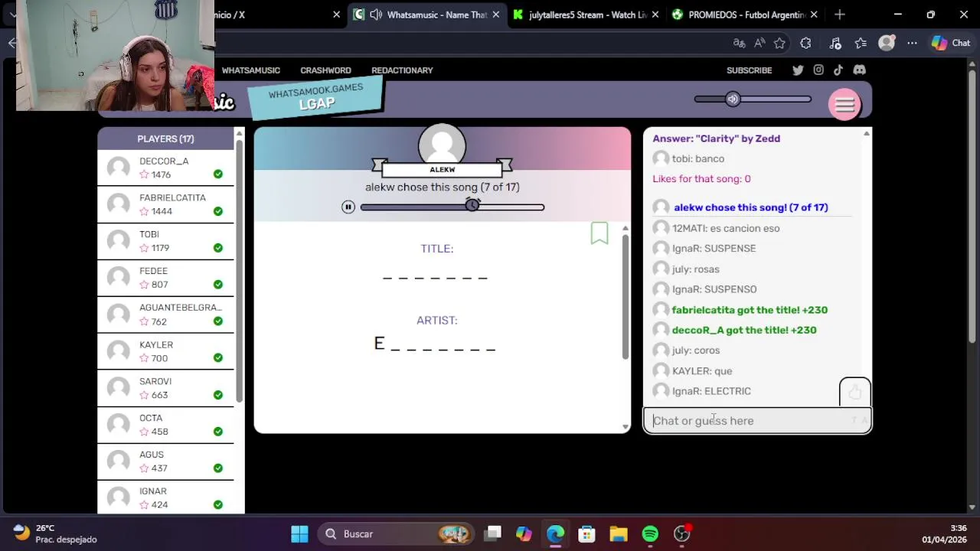The width and height of the screenshot is (980, 551).
Task: Click the PLAYERS (17) header
Action: (x=165, y=139)
